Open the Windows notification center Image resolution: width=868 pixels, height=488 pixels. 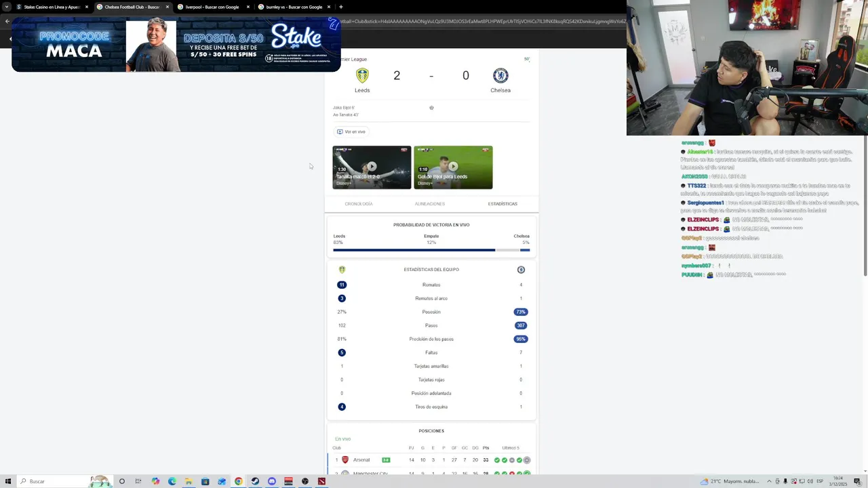click(859, 481)
